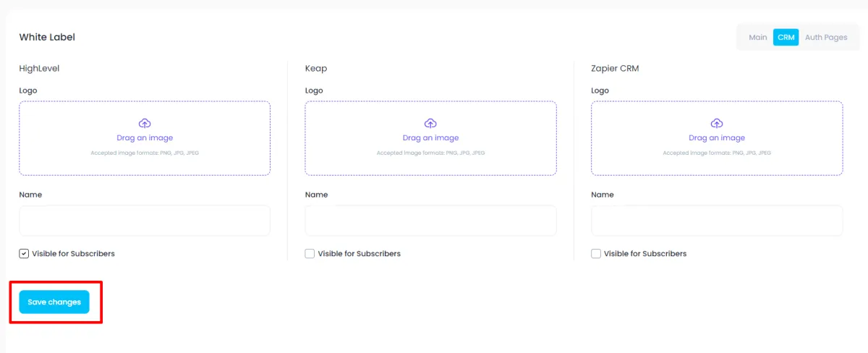
Task: Focus the Keap Name input field
Action: point(430,221)
